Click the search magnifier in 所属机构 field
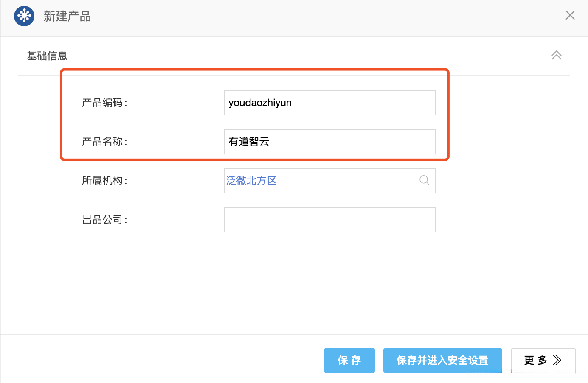The image size is (588, 383). point(424,181)
